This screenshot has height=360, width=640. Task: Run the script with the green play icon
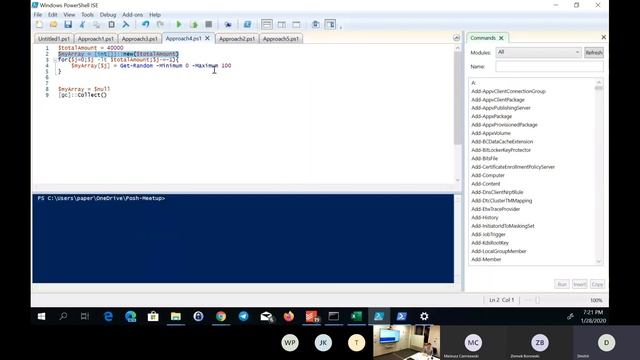tap(179, 24)
